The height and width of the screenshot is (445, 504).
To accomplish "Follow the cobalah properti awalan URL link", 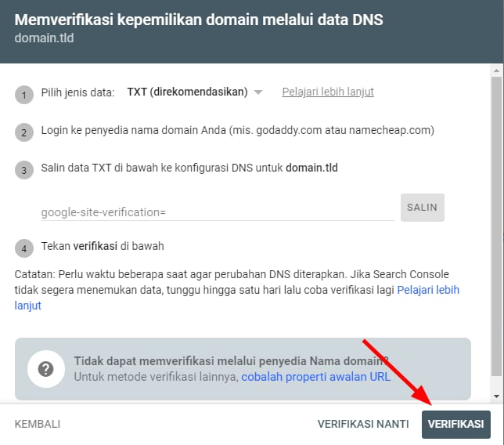I will 315,377.
